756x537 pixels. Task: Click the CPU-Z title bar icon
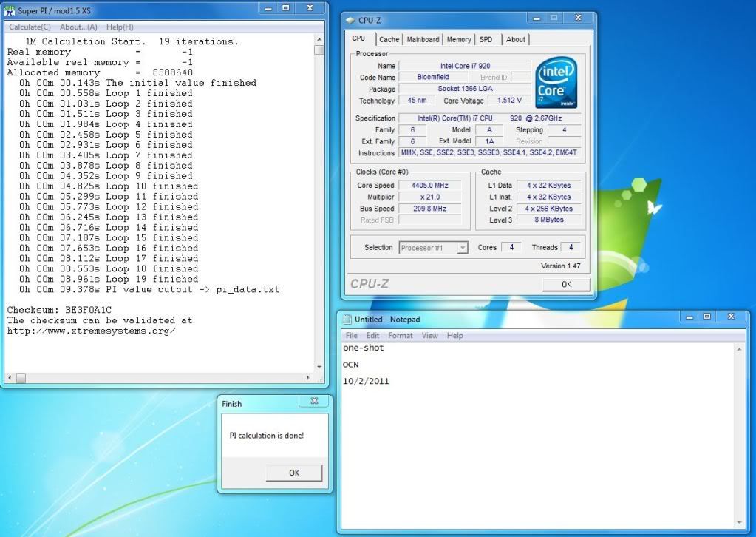point(350,20)
